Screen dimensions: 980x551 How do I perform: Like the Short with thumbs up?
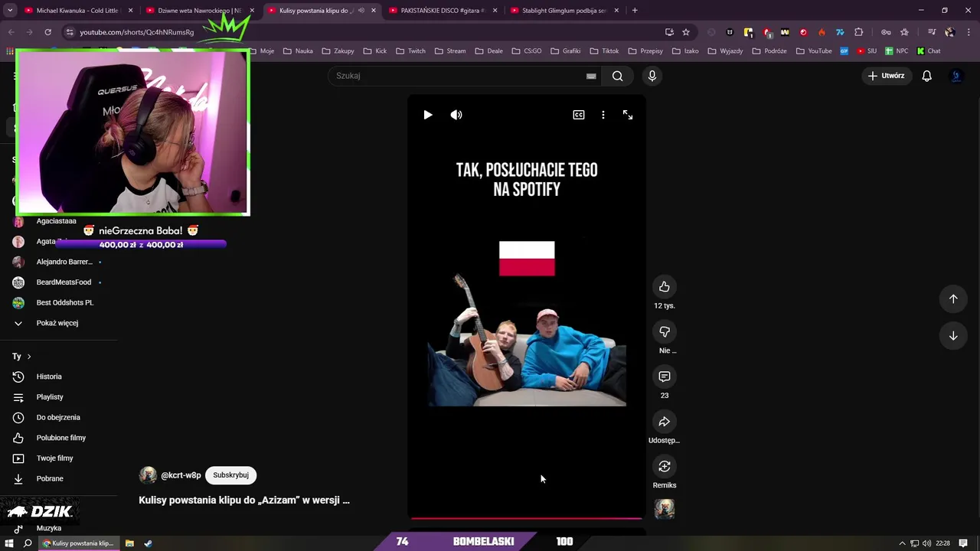pyautogui.click(x=665, y=287)
